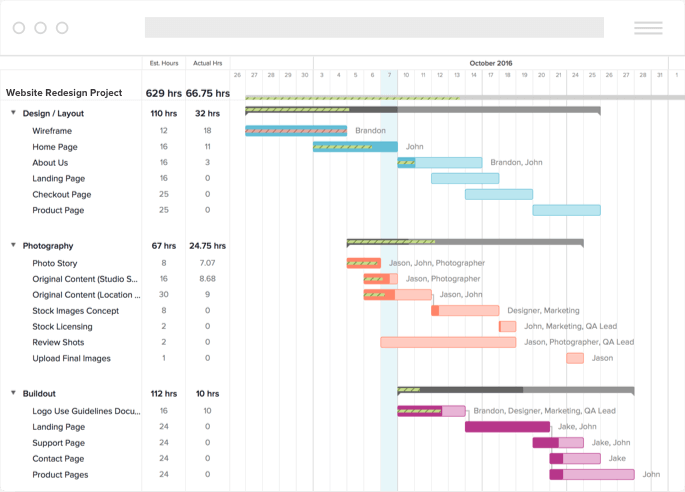Click the Home Page gantt bar
Image resolution: width=685 pixels, height=492 pixels.
pyautogui.click(x=355, y=147)
